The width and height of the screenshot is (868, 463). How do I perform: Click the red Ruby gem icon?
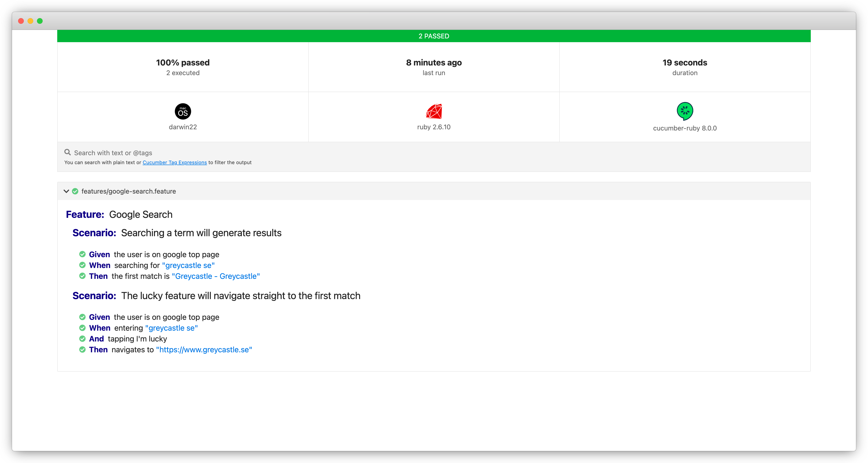[434, 112]
